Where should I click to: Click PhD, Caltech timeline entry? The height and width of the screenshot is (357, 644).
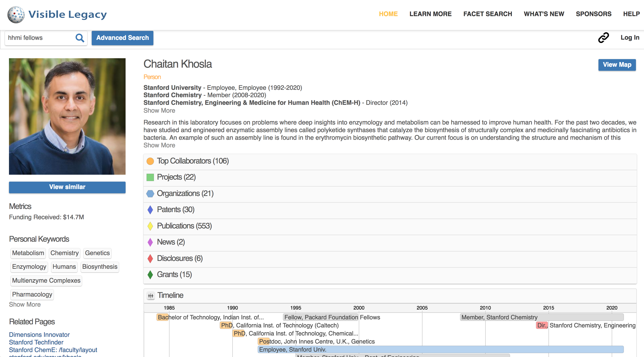tap(279, 326)
